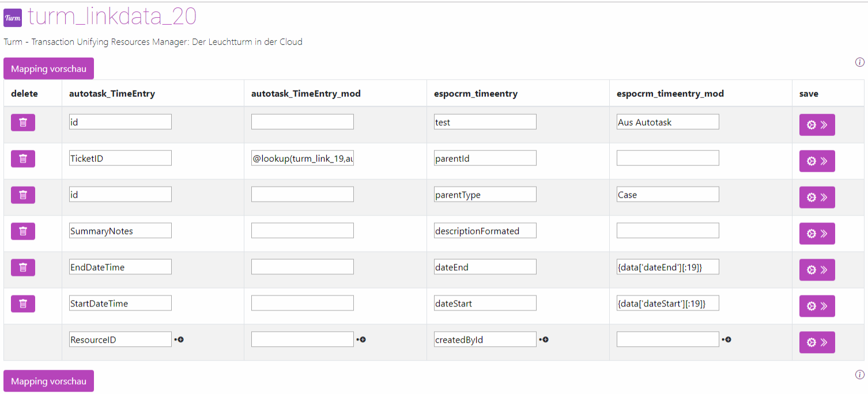Delete the StartDateTime mapping row
Viewport: 868px width, 394px height.
[x=23, y=304]
